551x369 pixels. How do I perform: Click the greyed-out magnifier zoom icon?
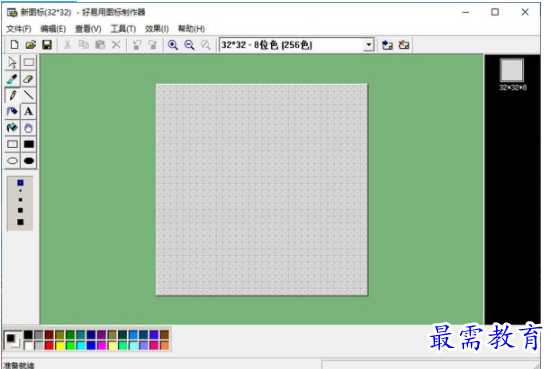pyautogui.click(x=206, y=45)
